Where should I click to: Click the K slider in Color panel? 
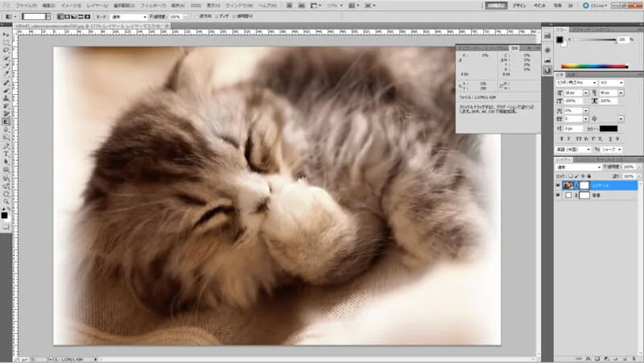tap(595, 39)
